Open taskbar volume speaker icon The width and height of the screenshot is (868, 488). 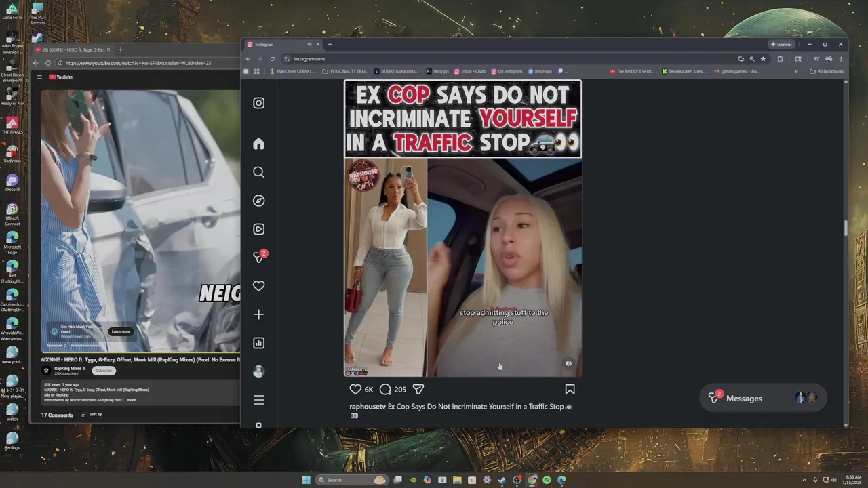point(833,480)
